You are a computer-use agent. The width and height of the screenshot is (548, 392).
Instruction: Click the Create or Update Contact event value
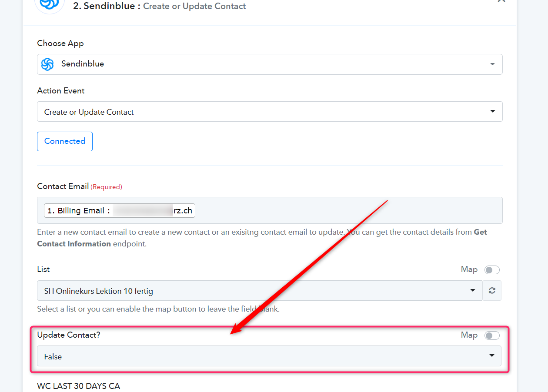tap(89, 112)
